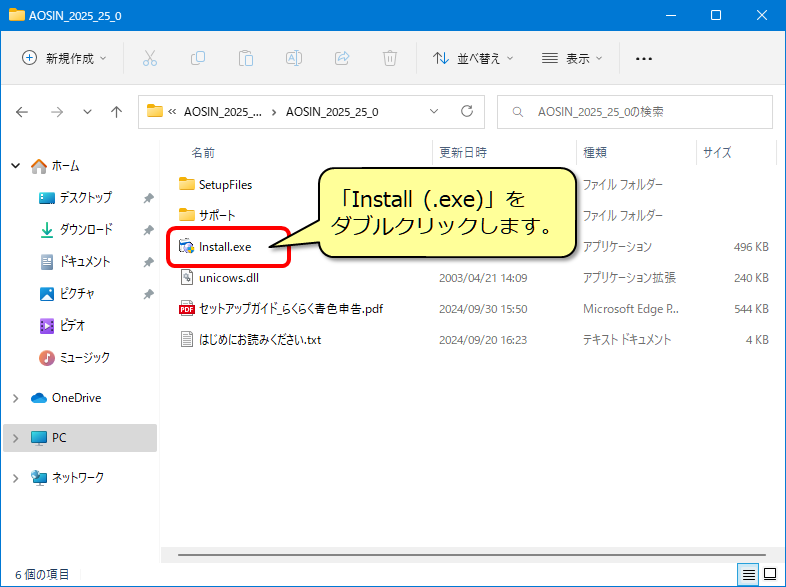The image size is (786, 587).
Task: Open the 並べ替え sort dropdown
Action: [473, 58]
